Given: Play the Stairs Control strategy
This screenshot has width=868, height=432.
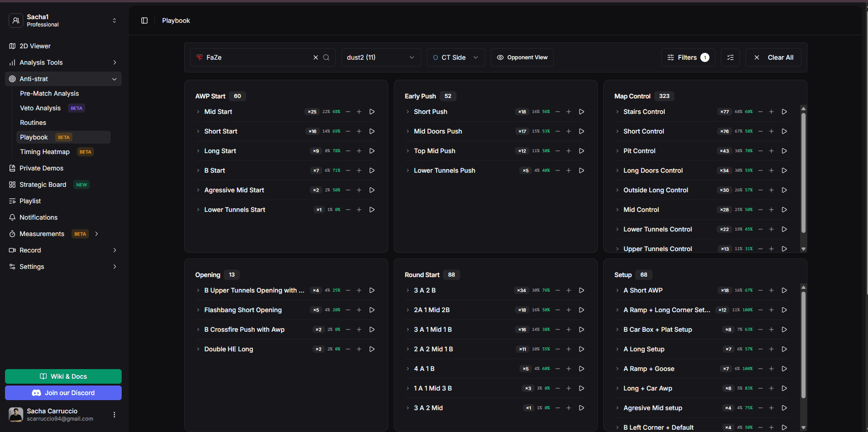Looking at the screenshot, I should [784, 112].
